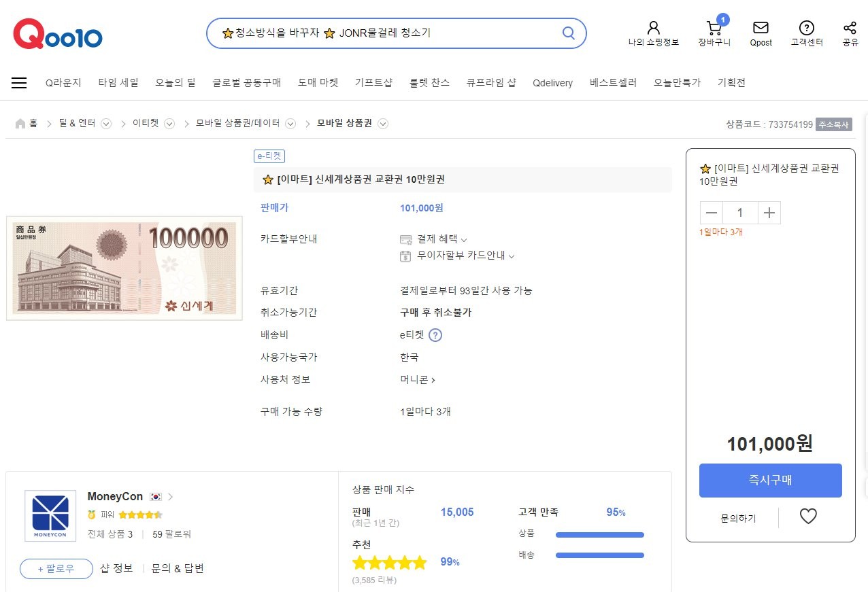Open the 오늘의 딜 menu

(x=175, y=83)
